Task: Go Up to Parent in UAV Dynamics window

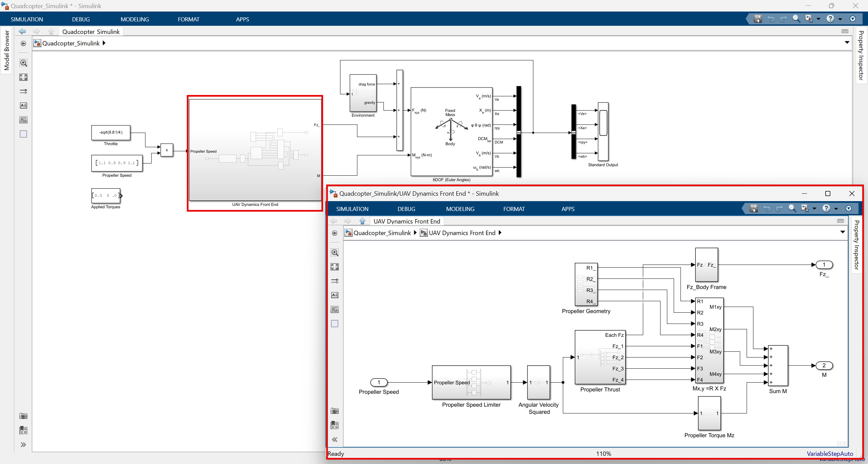Action: click(362, 221)
